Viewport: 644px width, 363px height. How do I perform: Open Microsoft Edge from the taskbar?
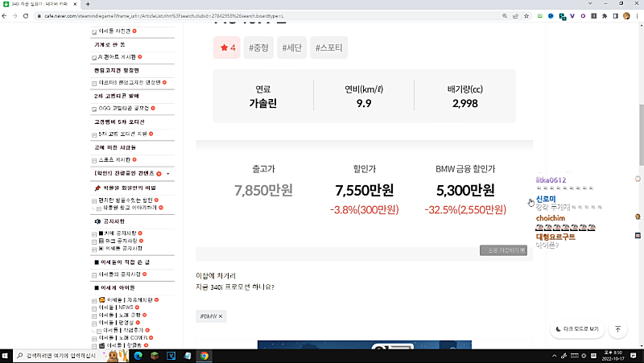pyautogui.click(x=138, y=356)
